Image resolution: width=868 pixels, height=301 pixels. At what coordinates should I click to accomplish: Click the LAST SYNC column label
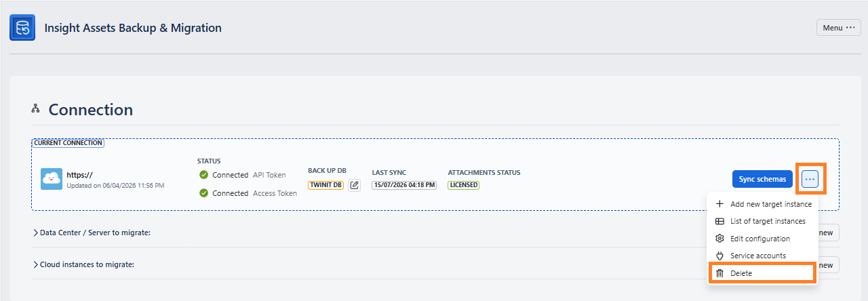[389, 172]
